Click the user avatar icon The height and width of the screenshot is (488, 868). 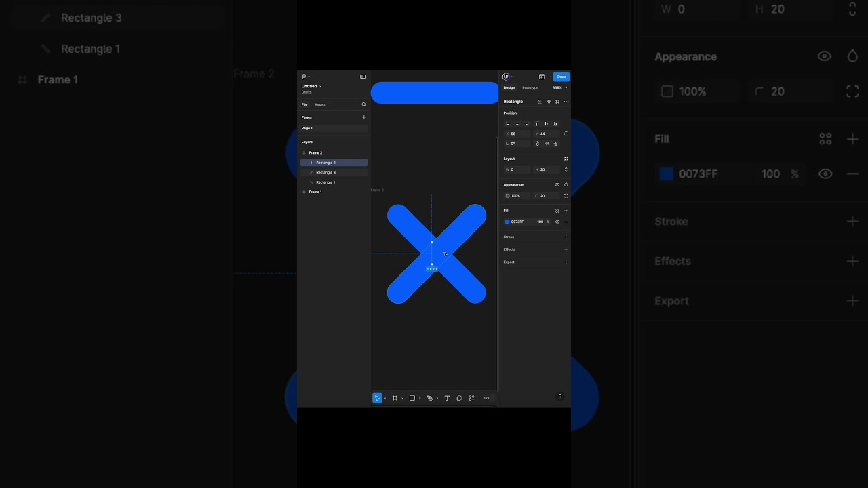[506, 77]
